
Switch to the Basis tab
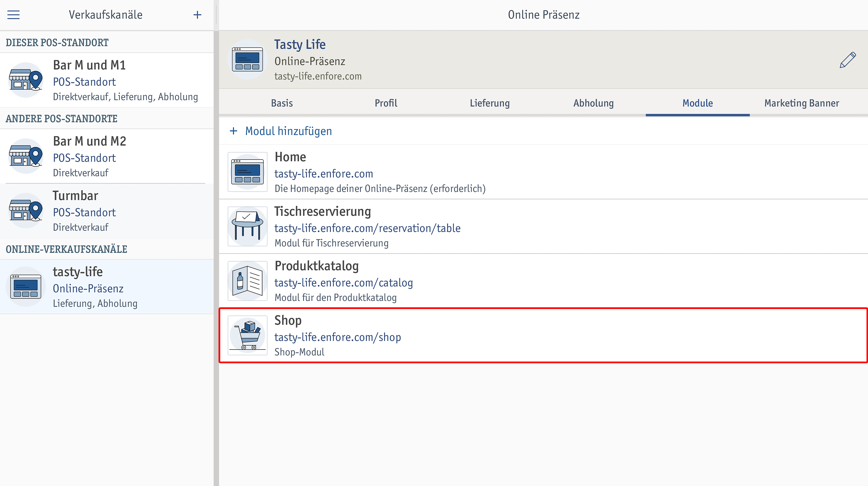click(282, 103)
